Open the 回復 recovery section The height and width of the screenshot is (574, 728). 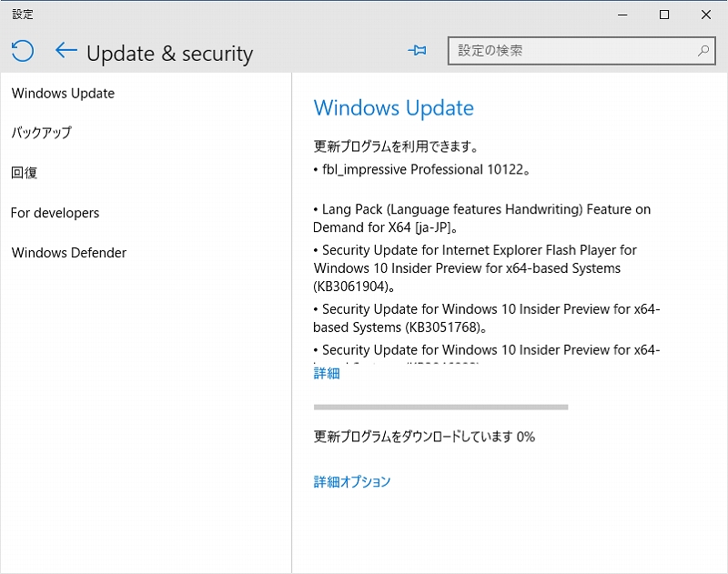tap(25, 173)
